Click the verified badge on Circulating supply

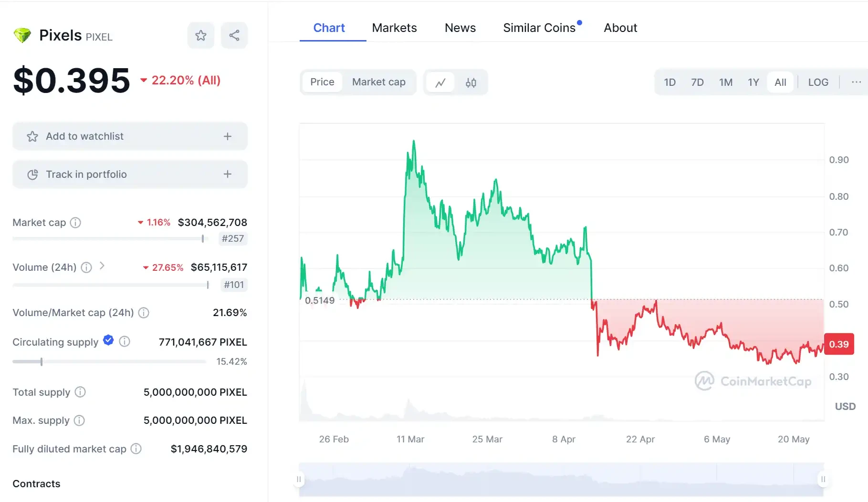coord(108,340)
